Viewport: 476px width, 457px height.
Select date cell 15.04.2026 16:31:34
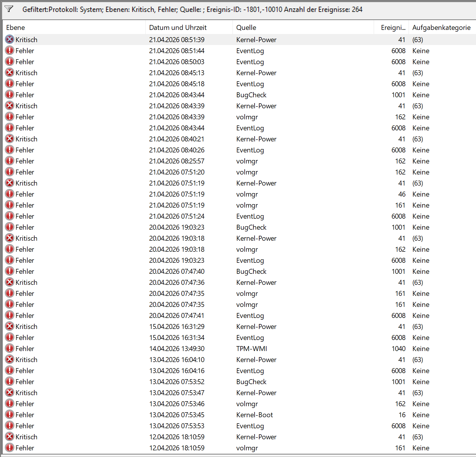(x=177, y=338)
